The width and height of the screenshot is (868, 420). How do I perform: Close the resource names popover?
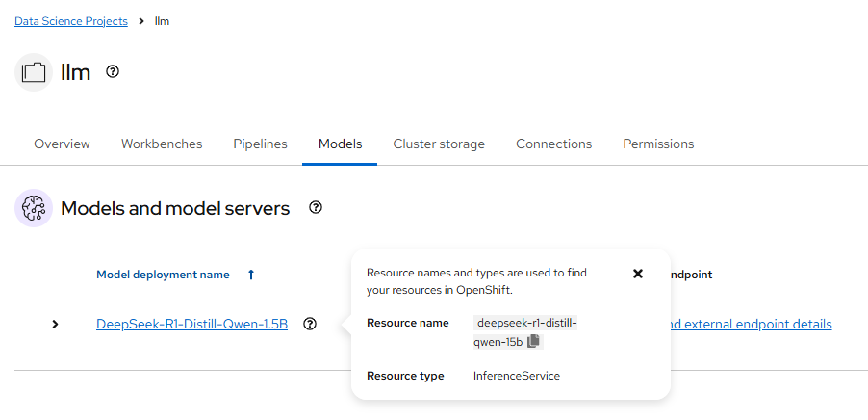pos(638,274)
